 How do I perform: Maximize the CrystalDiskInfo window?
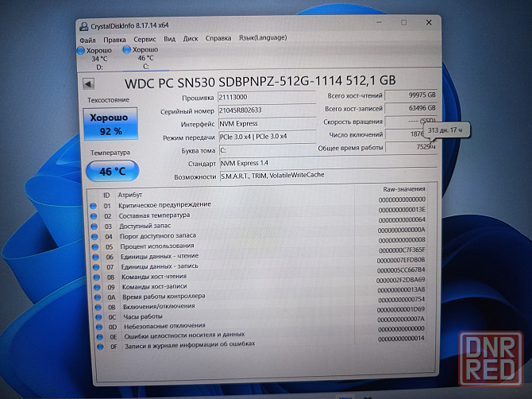(403, 22)
